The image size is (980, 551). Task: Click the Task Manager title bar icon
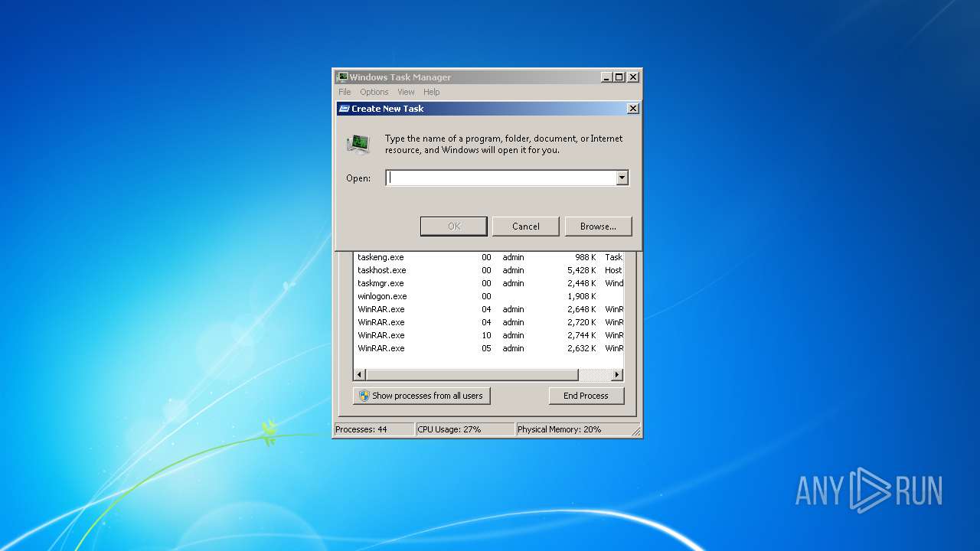point(342,77)
